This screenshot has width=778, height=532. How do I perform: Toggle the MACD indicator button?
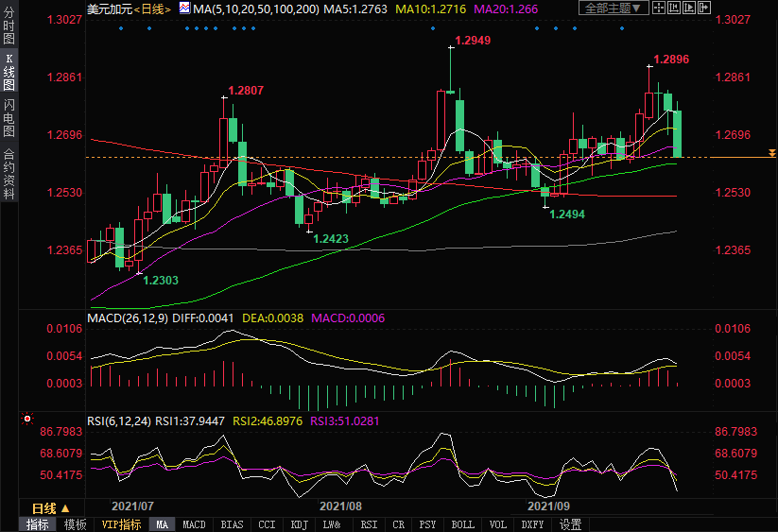click(x=194, y=524)
